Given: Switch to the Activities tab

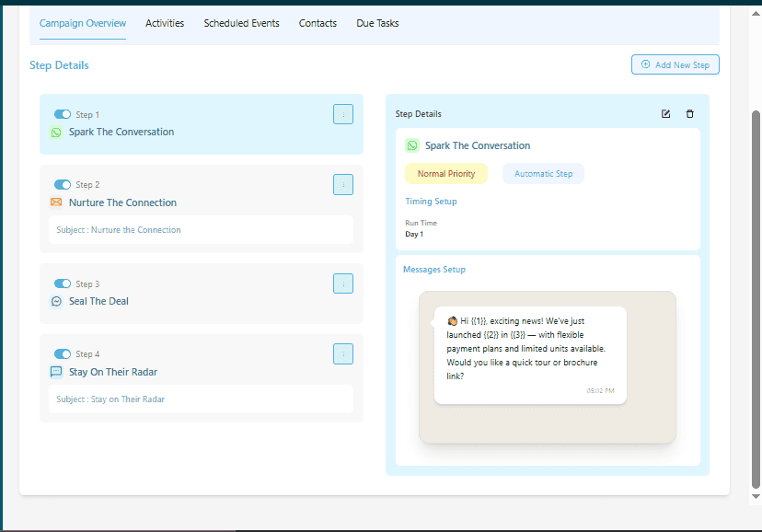Looking at the screenshot, I should (165, 23).
